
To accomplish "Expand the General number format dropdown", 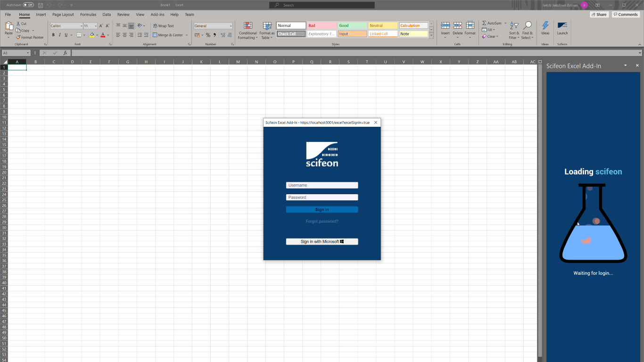I will tap(231, 26).
